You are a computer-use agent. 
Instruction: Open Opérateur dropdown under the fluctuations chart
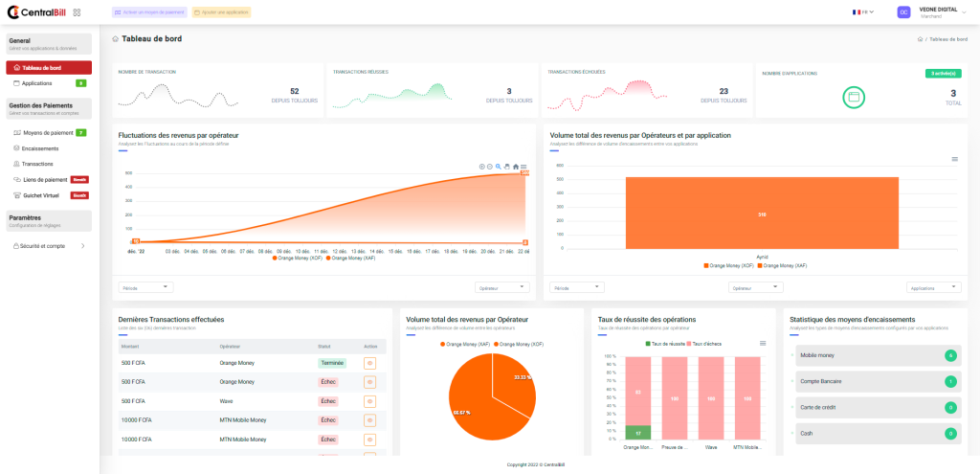[501, 287]
